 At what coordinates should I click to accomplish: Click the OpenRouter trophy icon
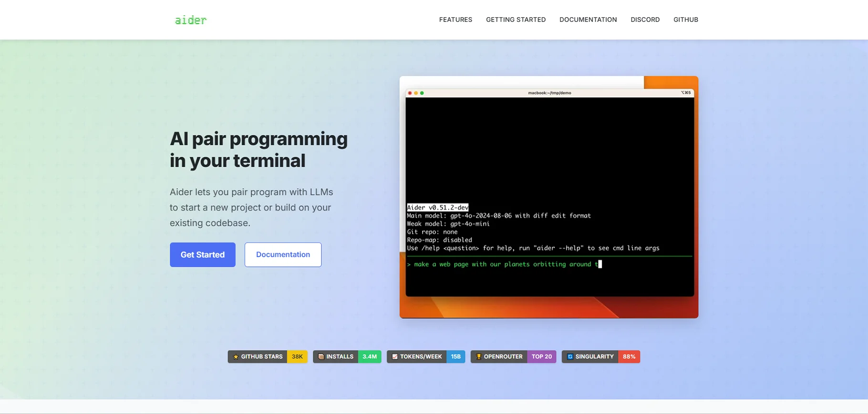click(479, 356)
